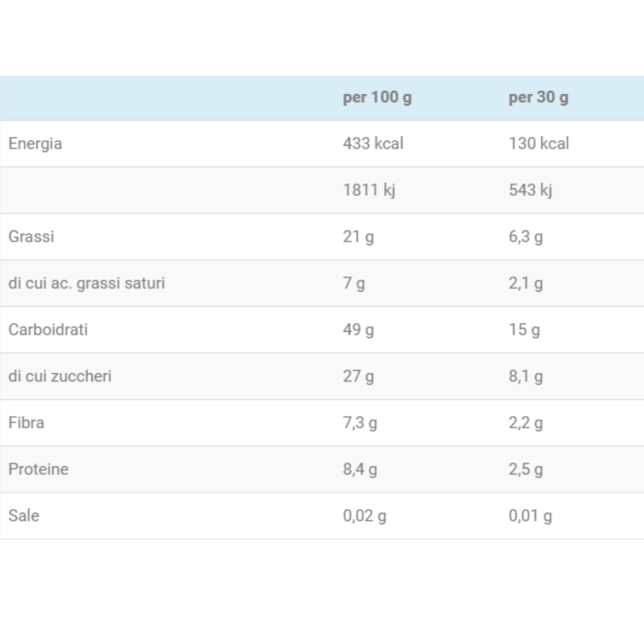Click the 8,4 g protein value
Viewport: 644px width, 644px height.
360,469
